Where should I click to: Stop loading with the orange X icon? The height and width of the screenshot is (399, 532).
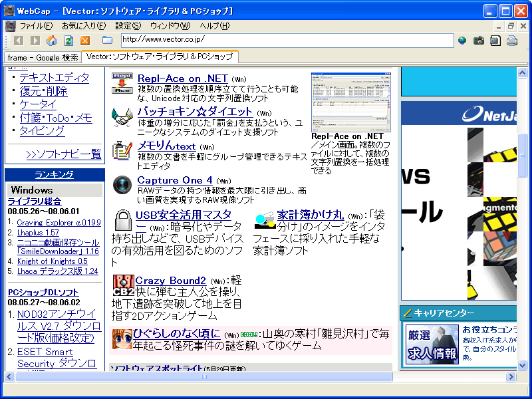[85, 41]
